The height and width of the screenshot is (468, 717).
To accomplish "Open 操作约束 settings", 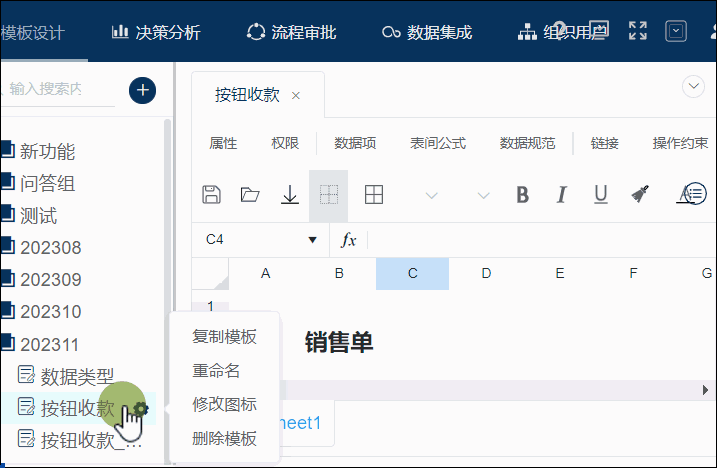I will pyautogui.click(x=680, y=143).
